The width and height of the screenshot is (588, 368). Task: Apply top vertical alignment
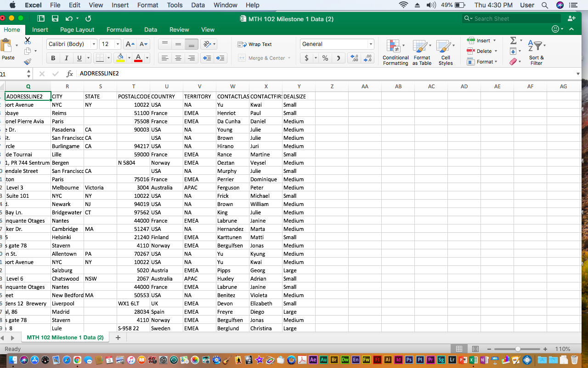[x=165, y=44]
